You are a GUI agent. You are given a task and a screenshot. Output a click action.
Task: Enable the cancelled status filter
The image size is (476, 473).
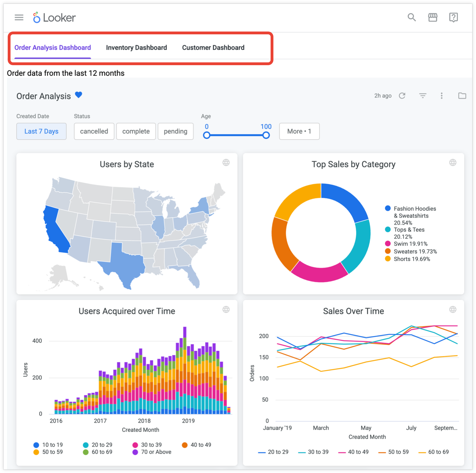click(x=94, y=131)
